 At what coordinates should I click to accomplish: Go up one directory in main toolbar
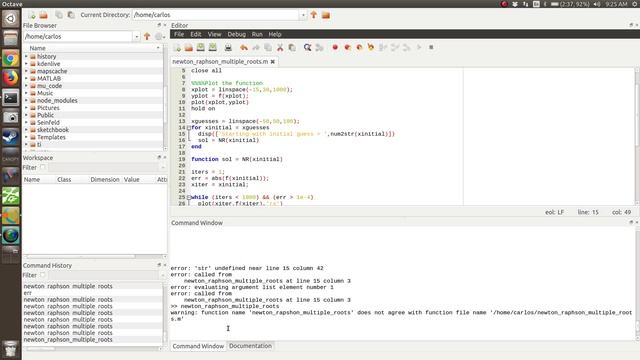(x=313, y=15)
